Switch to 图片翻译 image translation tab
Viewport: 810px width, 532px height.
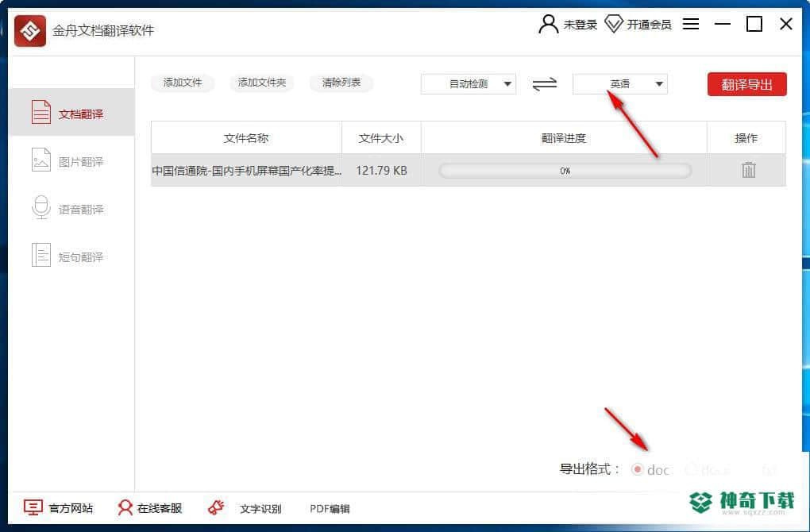pos(71,160)
